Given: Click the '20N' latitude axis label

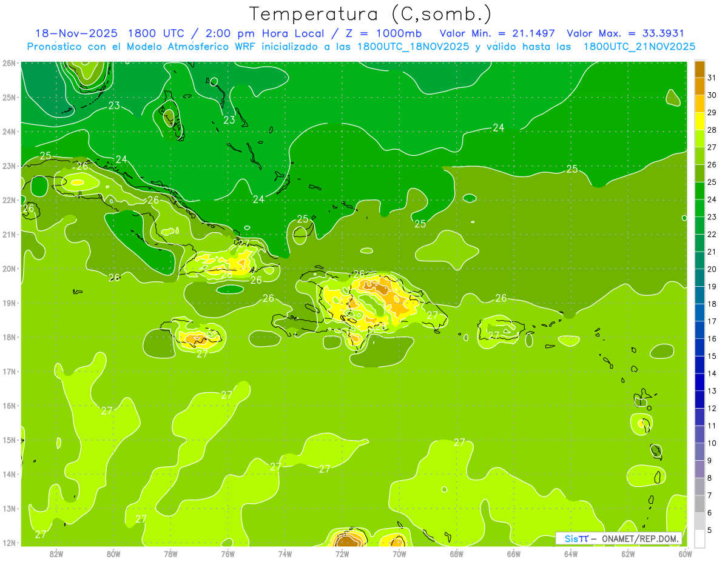Looking at the screenshot, I should pyautogui.click(x=9, y=269).
